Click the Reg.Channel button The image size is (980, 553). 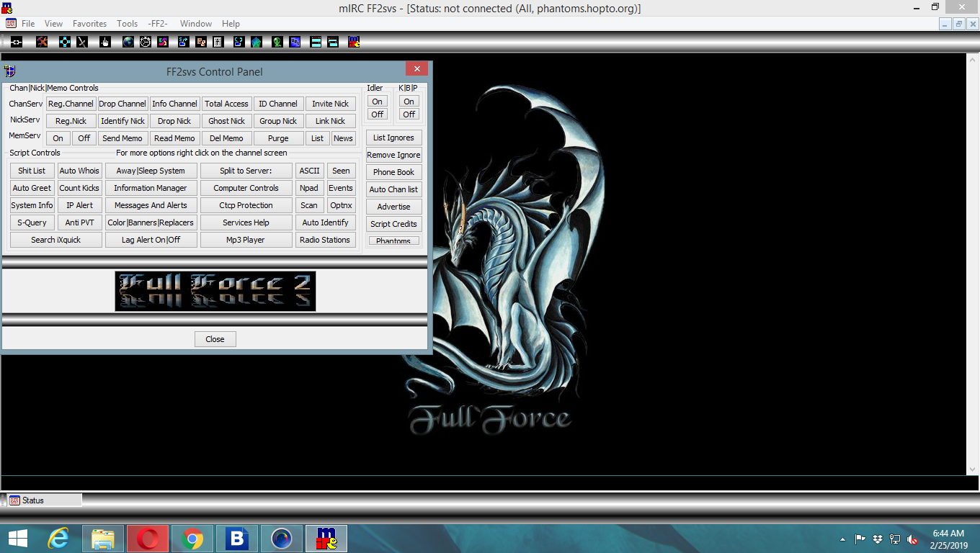point(71,104)
